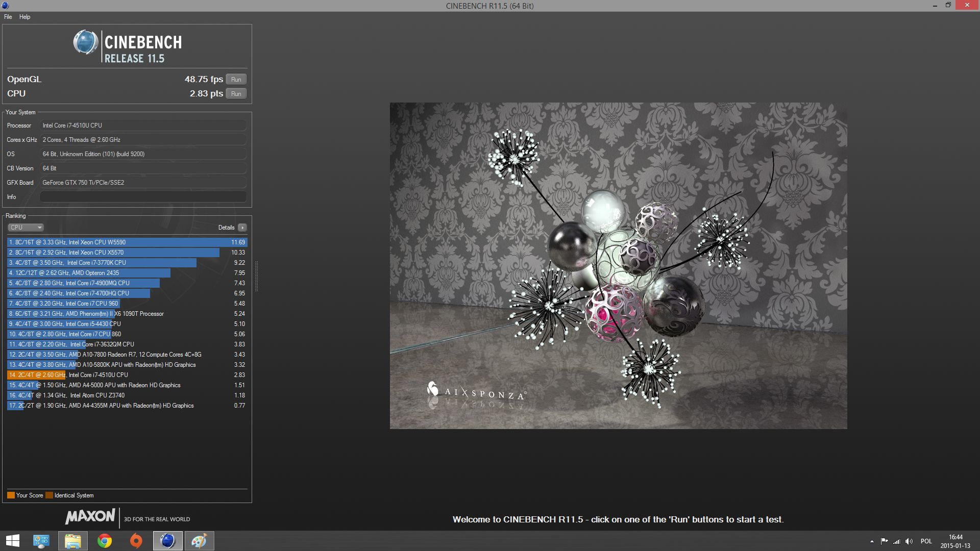
Task: Open Chrome from the taskbar
Action: pos(105,541)
